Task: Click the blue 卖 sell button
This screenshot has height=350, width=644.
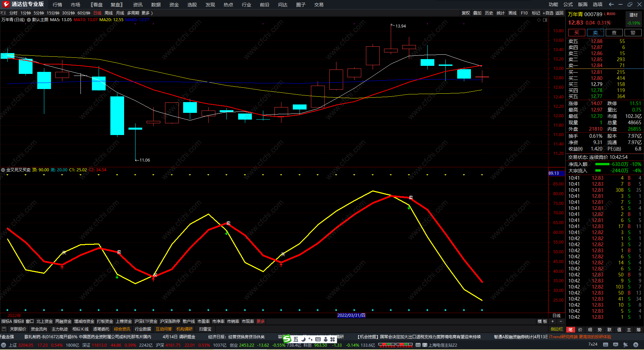Action: coord(595,33)
